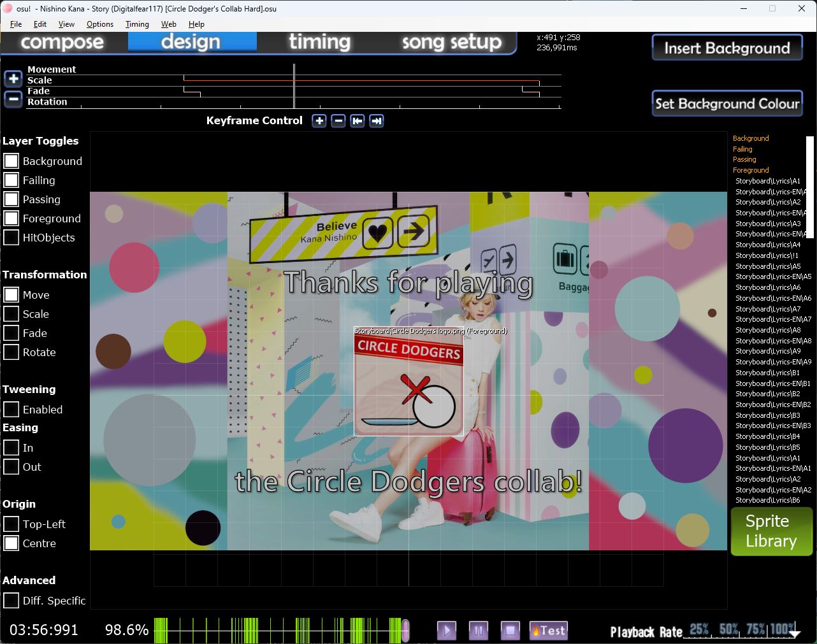Set playback rate to 75%
The height and width of the screenshot is (644, 817).
coord(756,629)
